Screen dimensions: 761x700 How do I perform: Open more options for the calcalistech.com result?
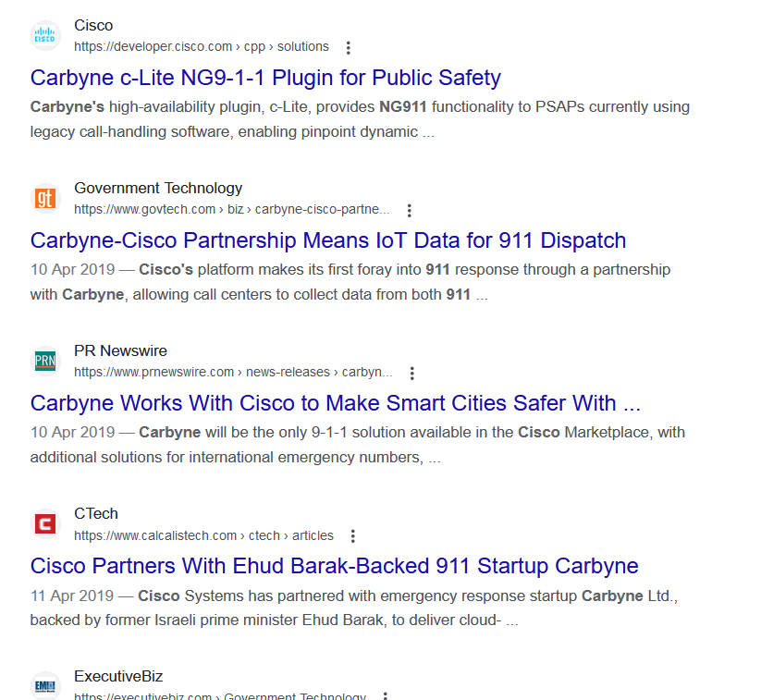(353, 536)
